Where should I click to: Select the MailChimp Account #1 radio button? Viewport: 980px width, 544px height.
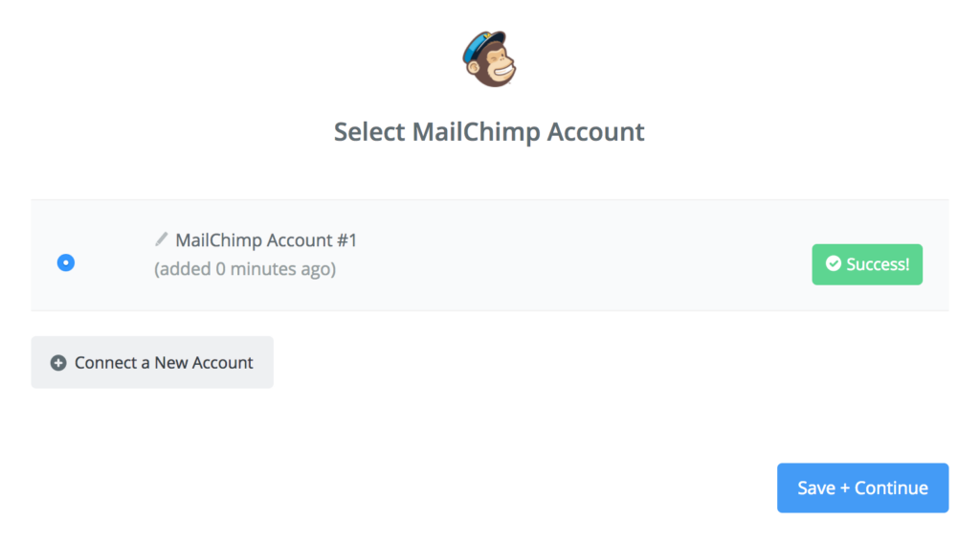point(66,262)
